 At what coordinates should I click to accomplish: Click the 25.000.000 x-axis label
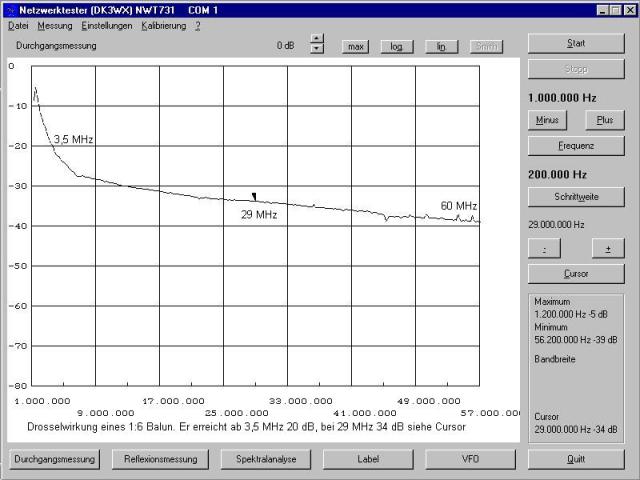coord(237,413)
